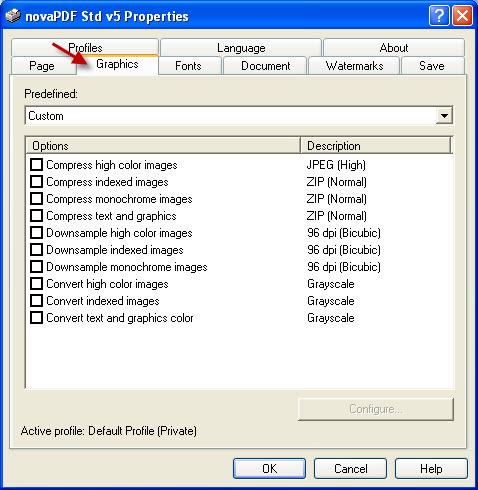Image resolution: width=478 pixels, height=490 pixels.
Task: Check Convert high color images option
Action: pos(36,284)
